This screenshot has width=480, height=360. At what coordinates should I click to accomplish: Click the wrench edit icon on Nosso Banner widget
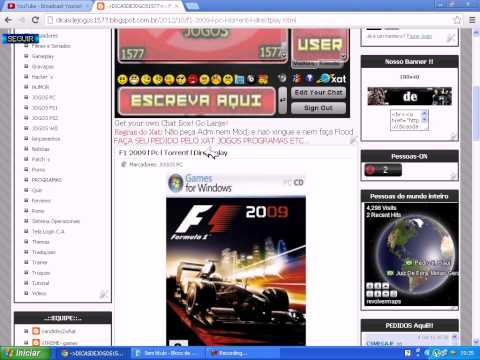(454, 136)
